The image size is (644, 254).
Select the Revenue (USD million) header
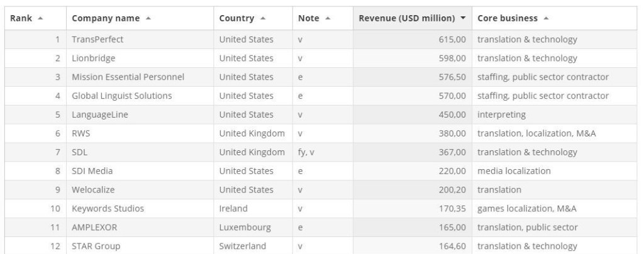point(408,18)
